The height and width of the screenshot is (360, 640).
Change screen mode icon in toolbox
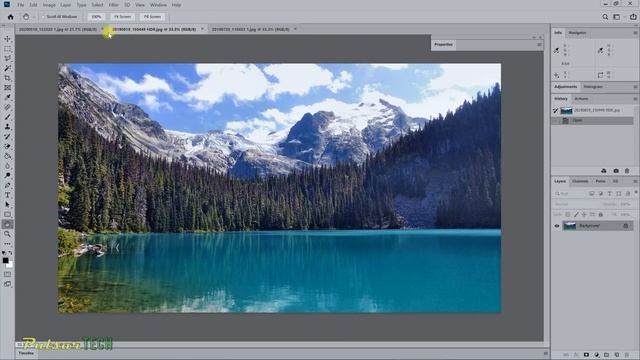(7, 284)
